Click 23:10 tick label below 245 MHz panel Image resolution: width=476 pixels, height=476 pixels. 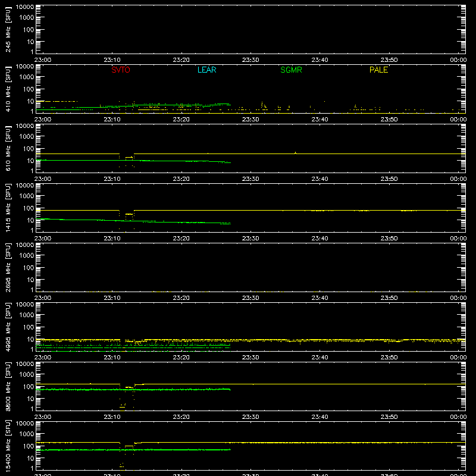[112, 60]
